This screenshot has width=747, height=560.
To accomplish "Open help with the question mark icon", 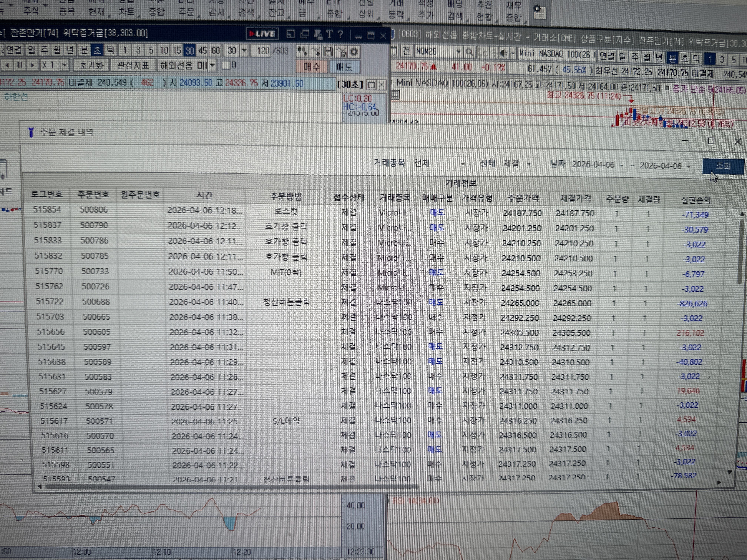I will click(340, 34).
